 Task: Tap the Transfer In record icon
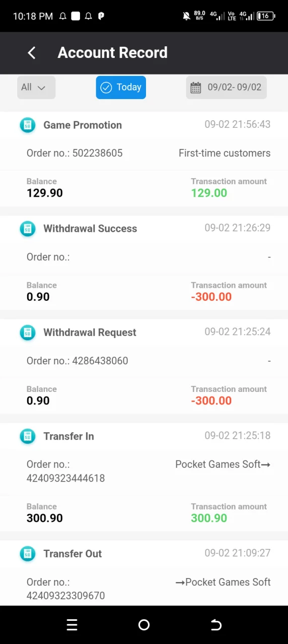(x=28, y=436)
